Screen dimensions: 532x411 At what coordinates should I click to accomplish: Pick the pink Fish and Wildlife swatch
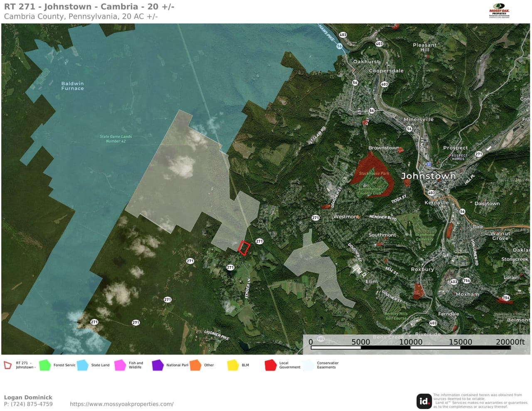pyautogui.click(x=120, y=365)
